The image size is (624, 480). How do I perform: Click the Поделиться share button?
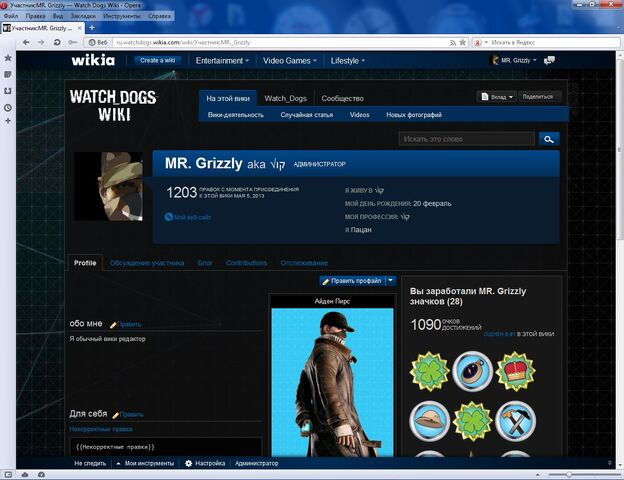click(x=538, y=97)
